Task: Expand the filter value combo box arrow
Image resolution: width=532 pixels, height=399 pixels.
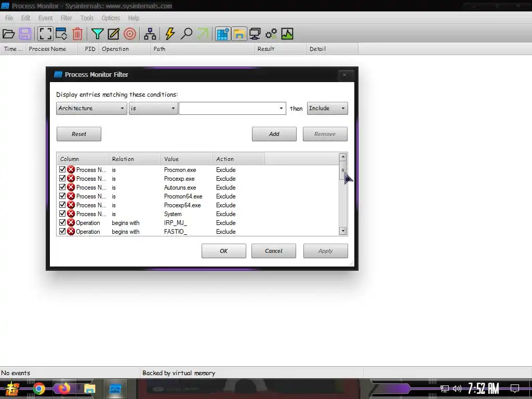Action: (x=281, y=108)
